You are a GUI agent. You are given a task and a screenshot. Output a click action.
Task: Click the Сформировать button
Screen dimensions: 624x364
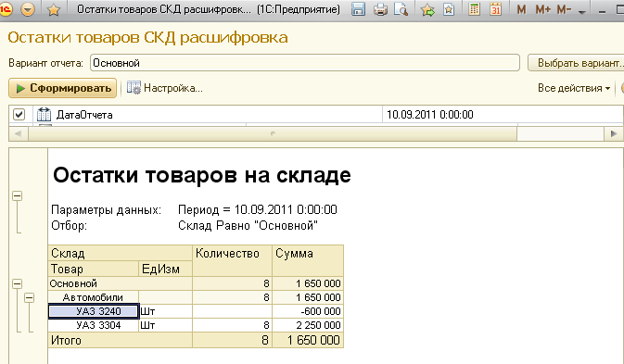click(62, 88)
